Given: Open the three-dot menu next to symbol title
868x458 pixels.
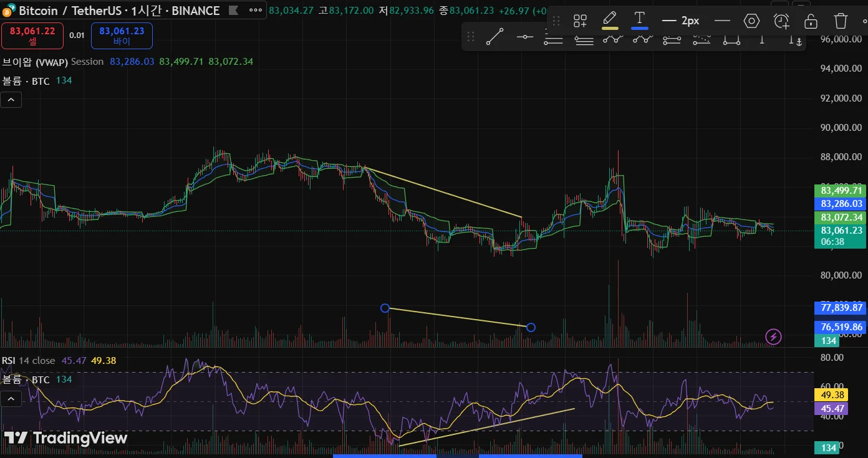Looking at the screenshot, I should pyautogui.click(x=256, y=11).
